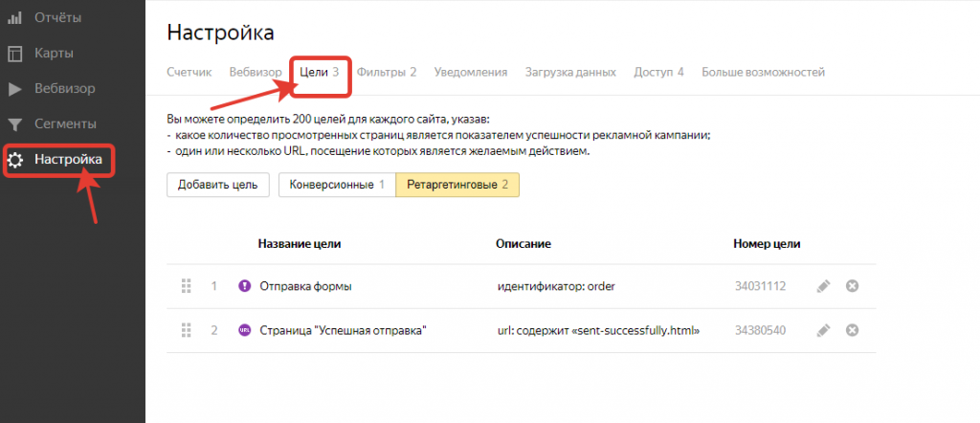Viewport: 980px width, 423px height.
Task: Click the goal name Отправка формы
Action: tap(299, 286)
